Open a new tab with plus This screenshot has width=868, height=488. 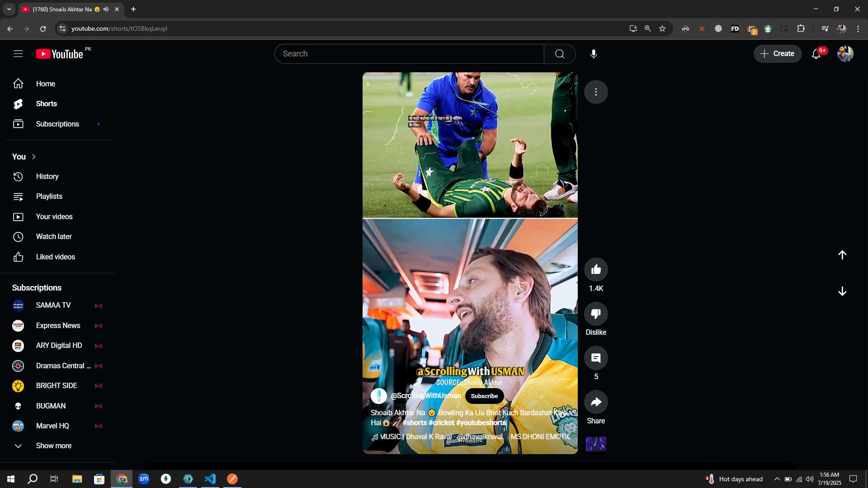click(133, 9)
